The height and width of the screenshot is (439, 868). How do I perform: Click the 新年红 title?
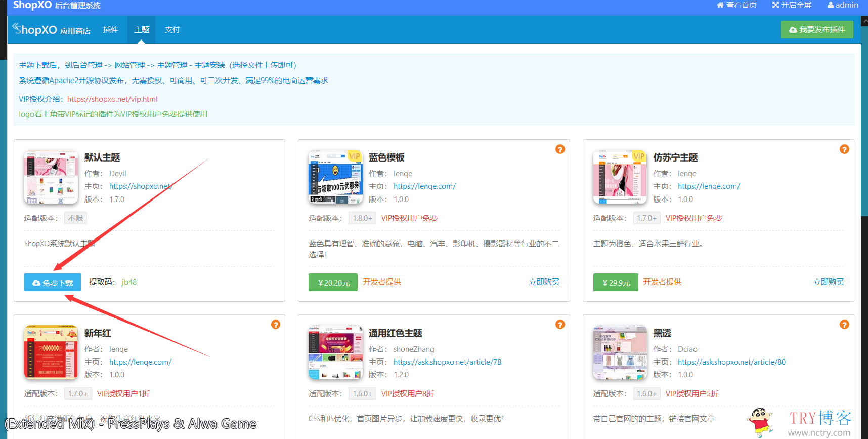click(98, 333)
